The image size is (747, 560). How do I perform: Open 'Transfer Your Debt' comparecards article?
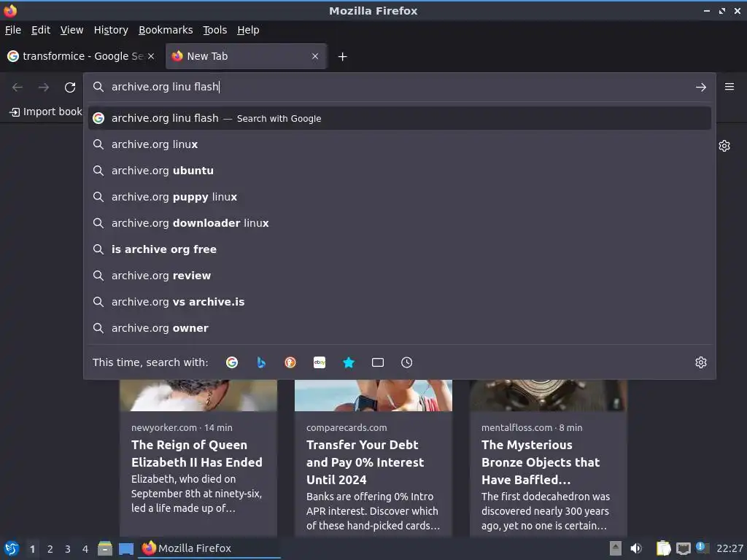pos(365,462)
